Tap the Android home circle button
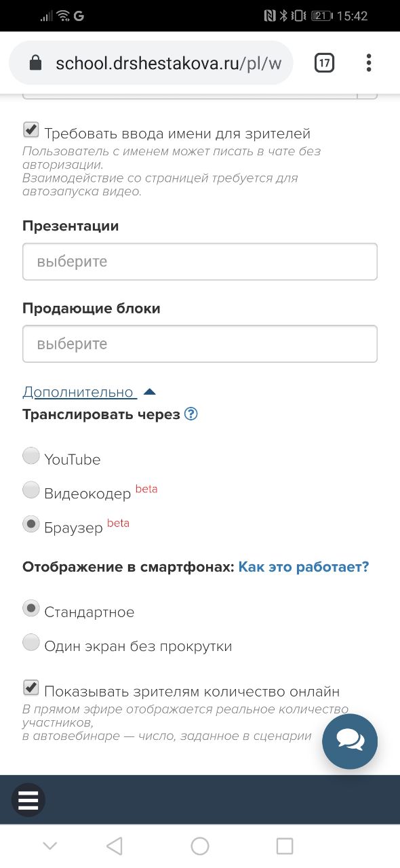Screen dimensions: 400x868 pos(200,846)
